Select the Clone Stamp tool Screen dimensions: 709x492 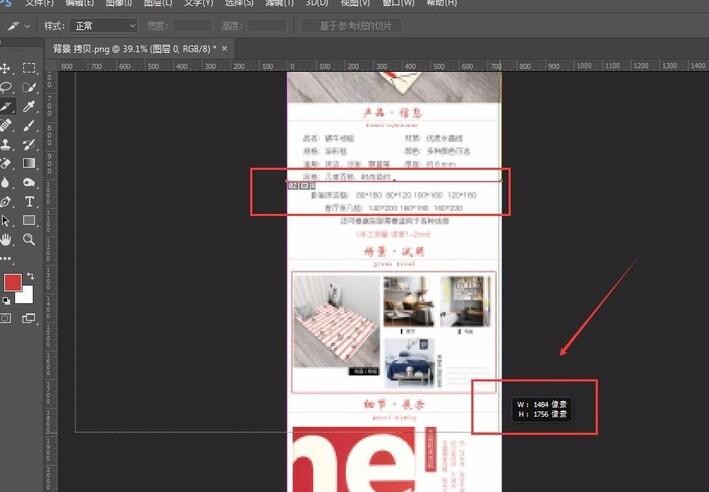tap(6, 144)
